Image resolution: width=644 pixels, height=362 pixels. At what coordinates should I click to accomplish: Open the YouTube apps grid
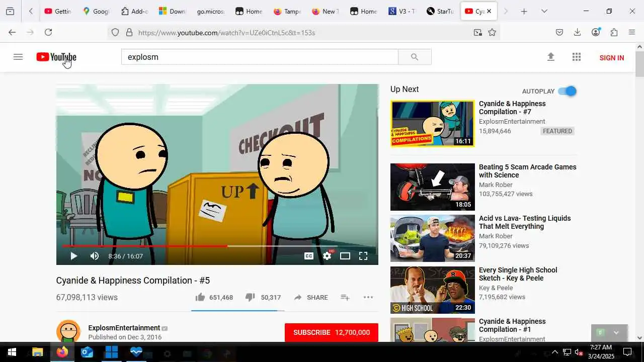tap(577, 57)
